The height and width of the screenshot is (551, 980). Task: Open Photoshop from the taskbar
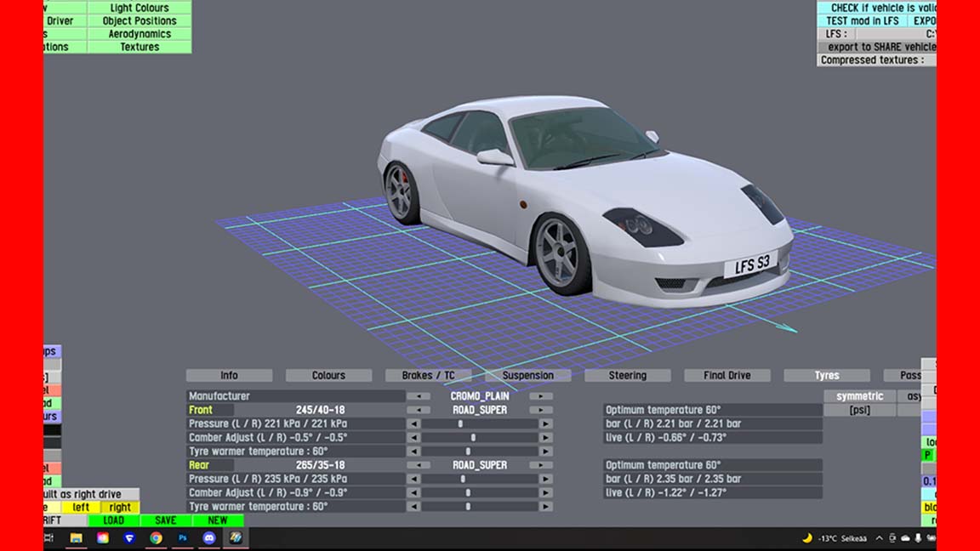tap(183, 538)
